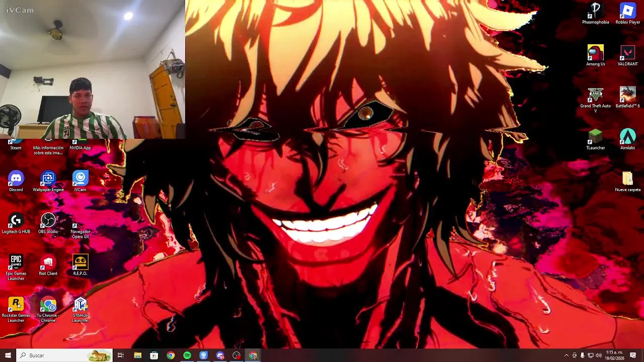Open the Steam desktop shortcut

coord(16,145)
